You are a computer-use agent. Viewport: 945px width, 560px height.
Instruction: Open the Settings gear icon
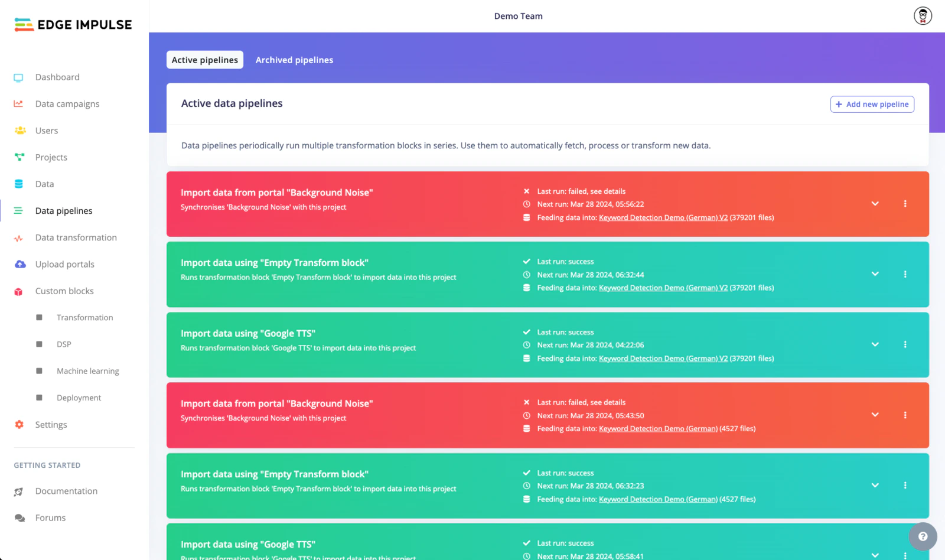coord(18,424)
